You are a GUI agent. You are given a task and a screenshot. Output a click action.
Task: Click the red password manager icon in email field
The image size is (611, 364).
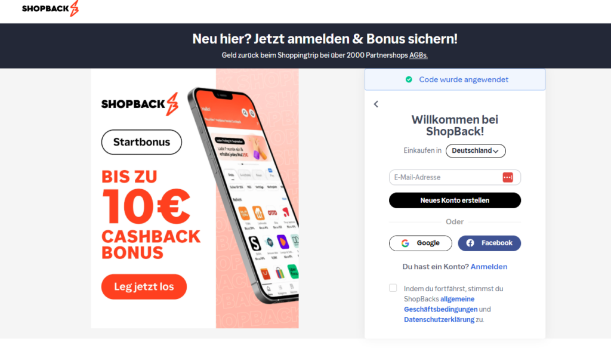pyautogui.click(x=507, y=177)
